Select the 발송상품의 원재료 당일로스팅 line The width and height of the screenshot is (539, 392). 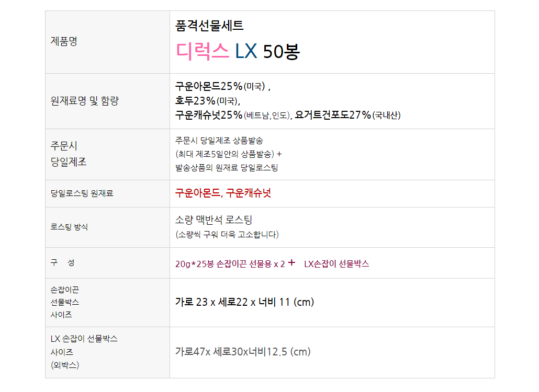[x=227, y=168]
